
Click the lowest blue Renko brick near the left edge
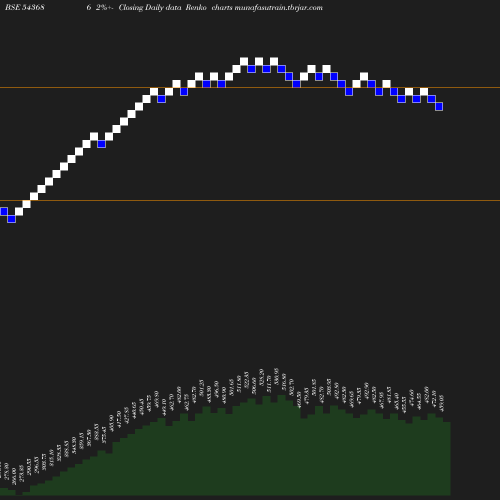click(x=11, y=219)
